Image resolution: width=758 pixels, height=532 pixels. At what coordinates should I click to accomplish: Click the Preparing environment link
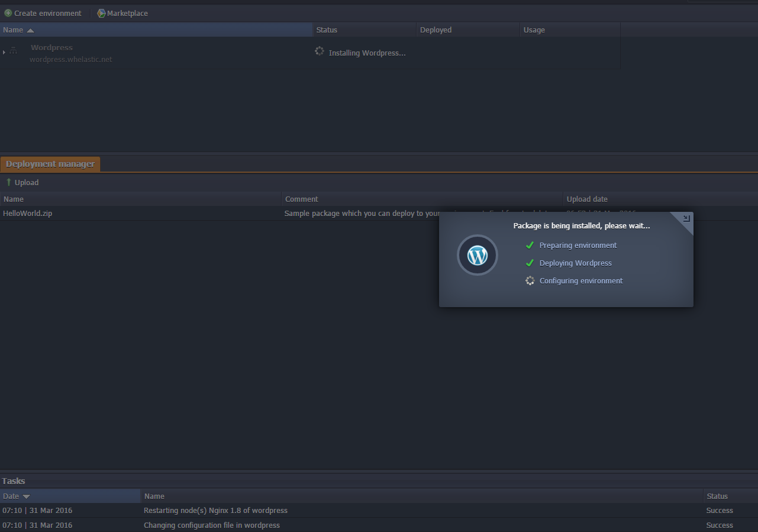pyautogui.click(x=578, y=244)
